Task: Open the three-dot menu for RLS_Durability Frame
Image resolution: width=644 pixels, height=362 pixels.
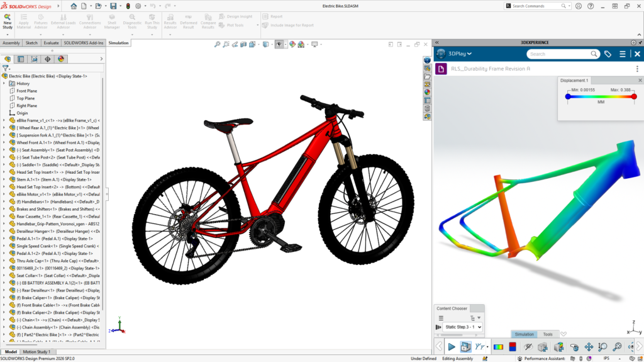Action: point(637,69)
